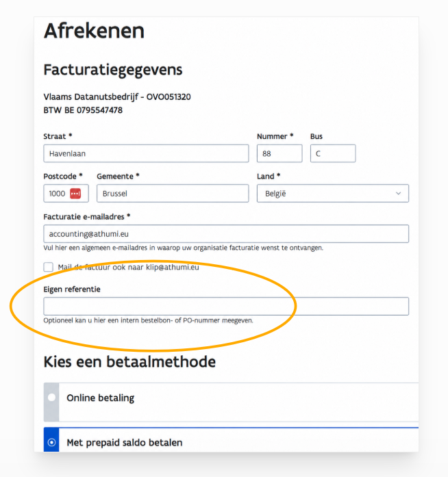This screenshot has width=448, height=477.
Task: Expand the Land dropdown chevron
Action: [398, 194]
